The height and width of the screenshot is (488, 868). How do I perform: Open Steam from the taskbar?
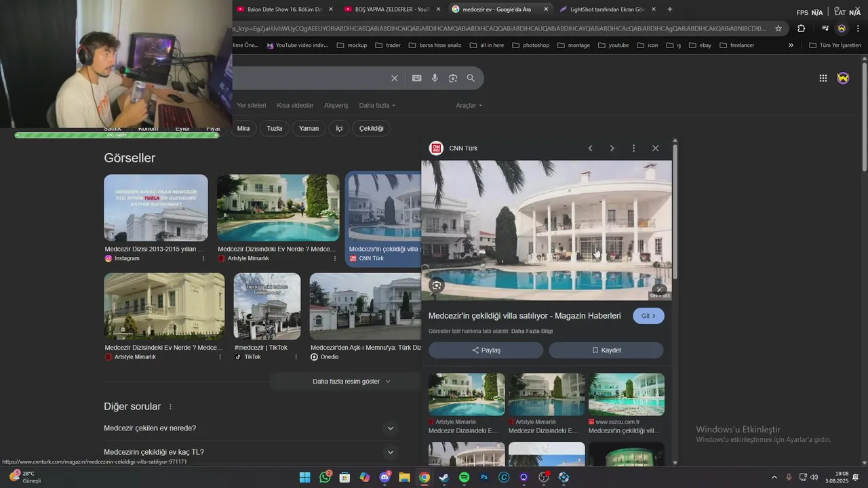[x=444, y=477]
